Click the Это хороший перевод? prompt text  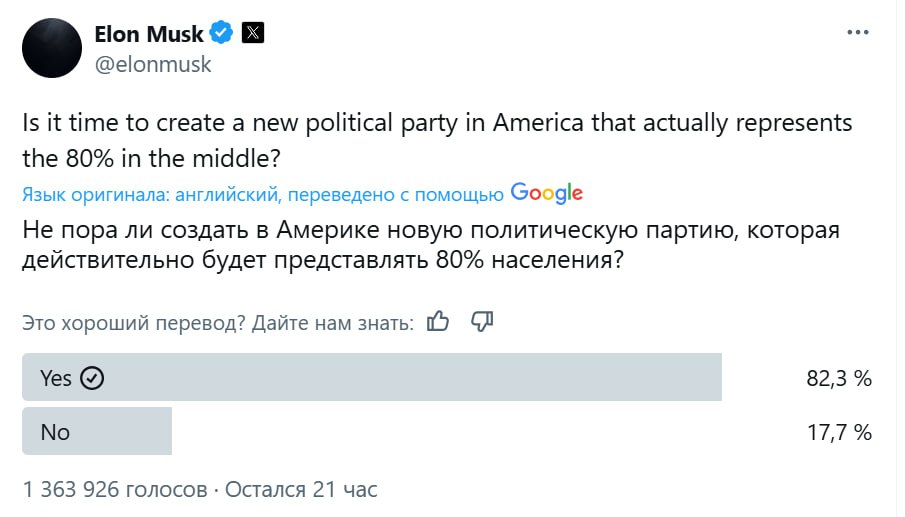click(133, 323)
